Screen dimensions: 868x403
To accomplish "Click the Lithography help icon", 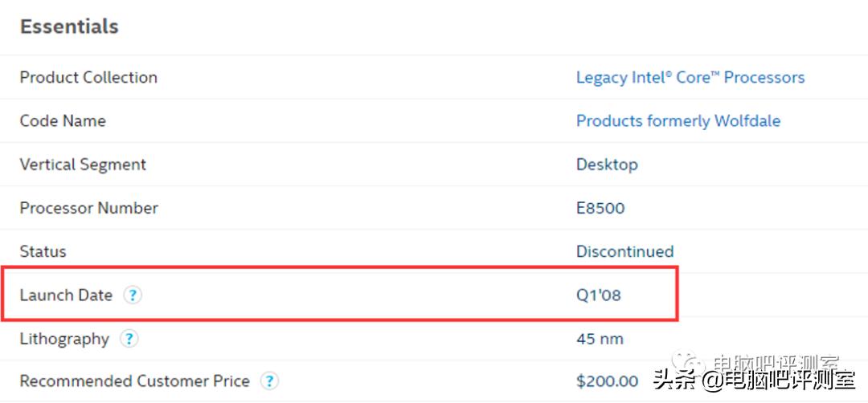I will click(x=129, y=339).
